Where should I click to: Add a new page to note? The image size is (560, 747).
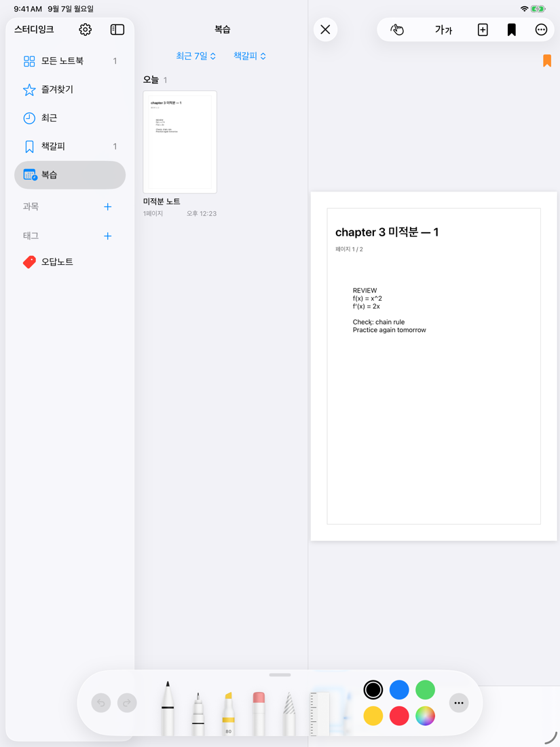(483, 29)
